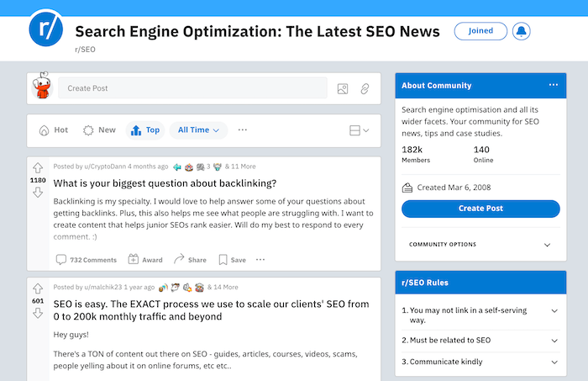Create a link post via chain icon
588x381 pixels.
click(x=365, y=88)
